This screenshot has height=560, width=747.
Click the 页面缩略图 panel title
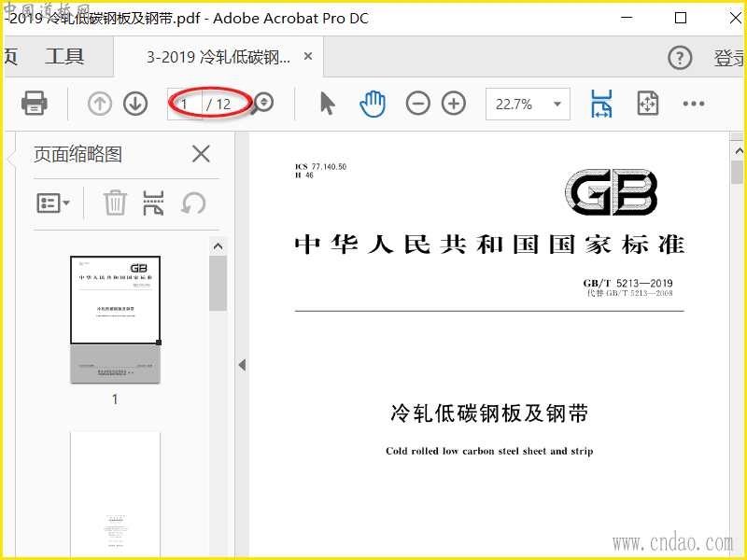(78, 154)
